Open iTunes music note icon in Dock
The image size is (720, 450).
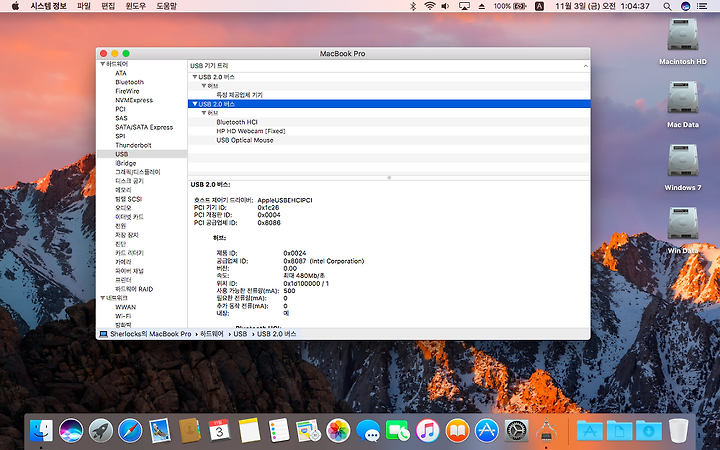click(427, 431)
